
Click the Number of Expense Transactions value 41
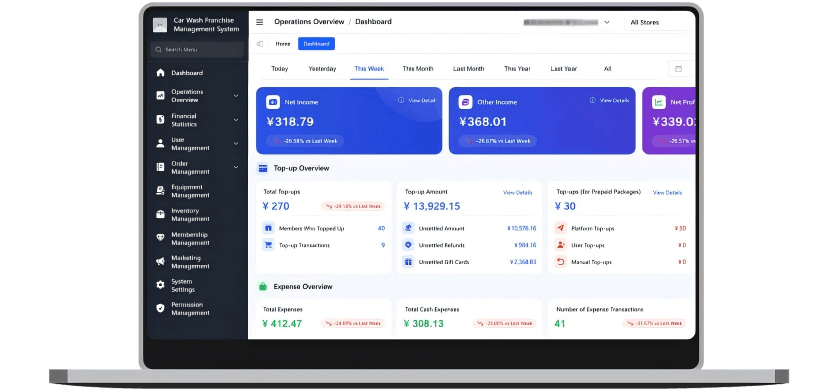pyautogui.click(x=560, y=324)
